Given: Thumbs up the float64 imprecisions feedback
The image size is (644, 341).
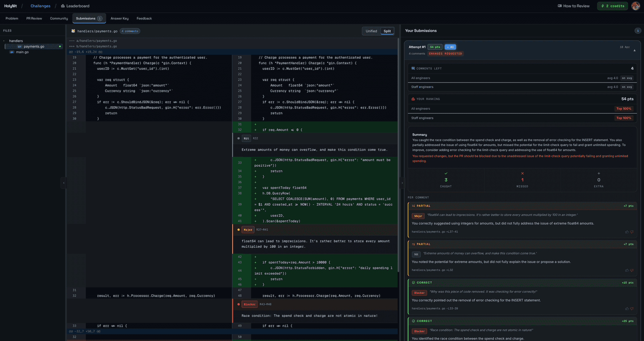Looking at the screenshot, I should (x=627, y=232).
